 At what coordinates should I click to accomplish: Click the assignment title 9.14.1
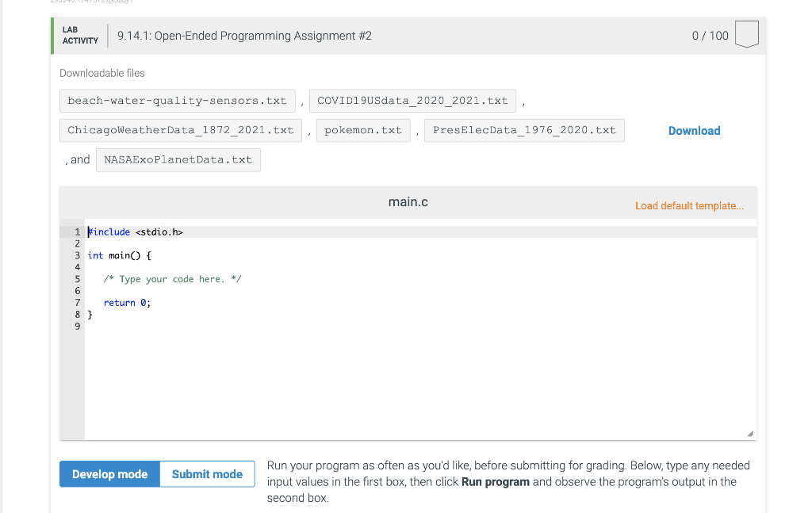[245, 35]
